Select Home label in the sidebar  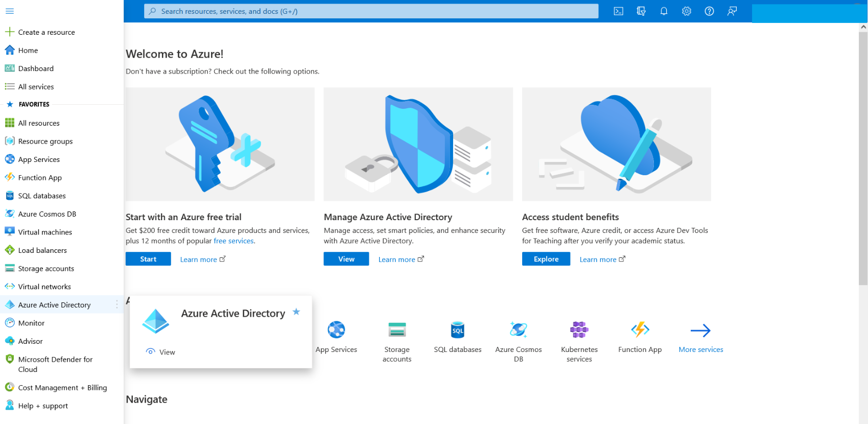[x=28, y=51]
